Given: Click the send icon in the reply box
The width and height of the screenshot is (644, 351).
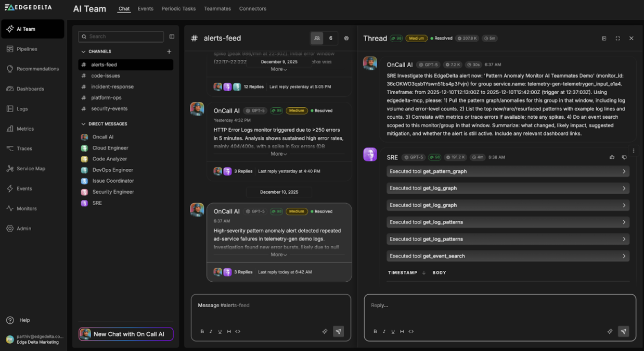Looking at the screenshot, I should coord(623,331).
